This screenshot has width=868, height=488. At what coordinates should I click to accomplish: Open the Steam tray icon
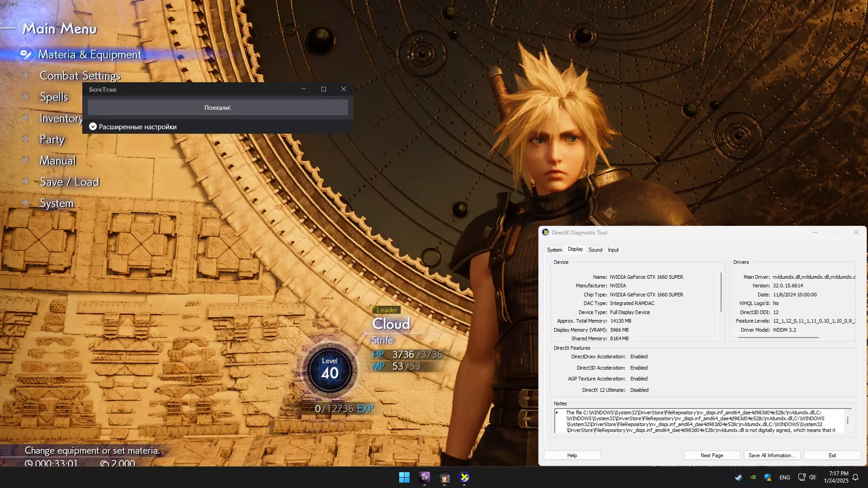point(738,477)
